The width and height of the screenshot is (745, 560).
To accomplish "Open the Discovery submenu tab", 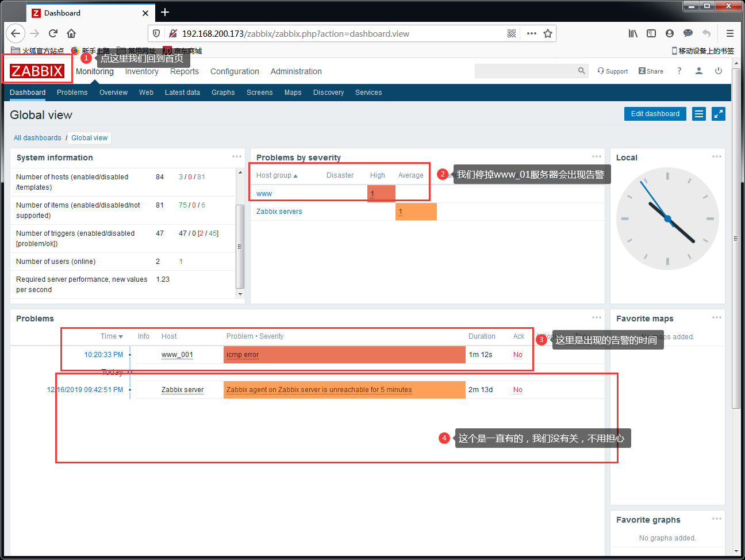I will click(x=328, y=93).
